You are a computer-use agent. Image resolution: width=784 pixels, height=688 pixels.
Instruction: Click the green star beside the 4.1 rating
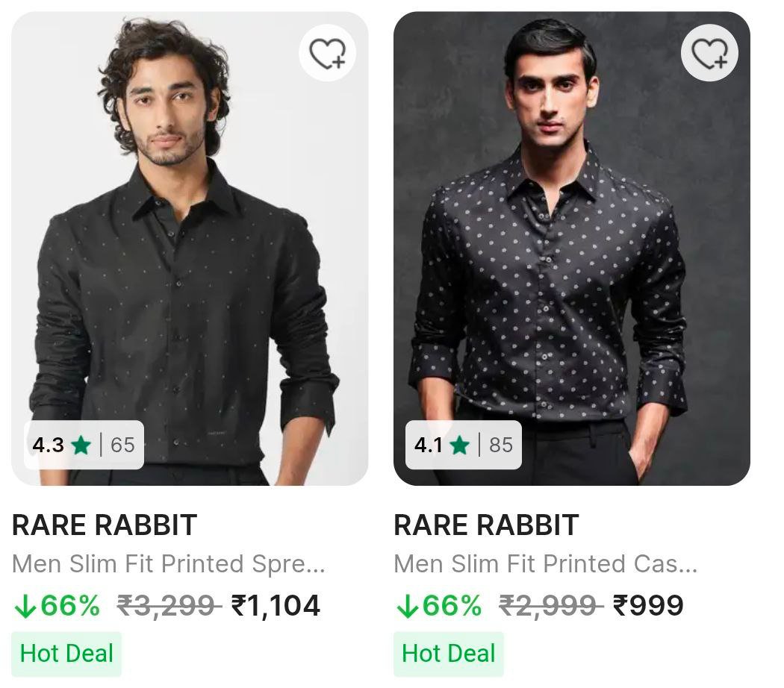pyautogui.click(x=460, y=445)
